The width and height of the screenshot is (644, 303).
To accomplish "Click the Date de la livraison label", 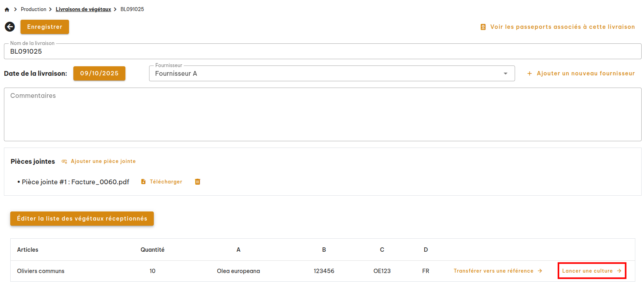I will click(x=35, y=73).
